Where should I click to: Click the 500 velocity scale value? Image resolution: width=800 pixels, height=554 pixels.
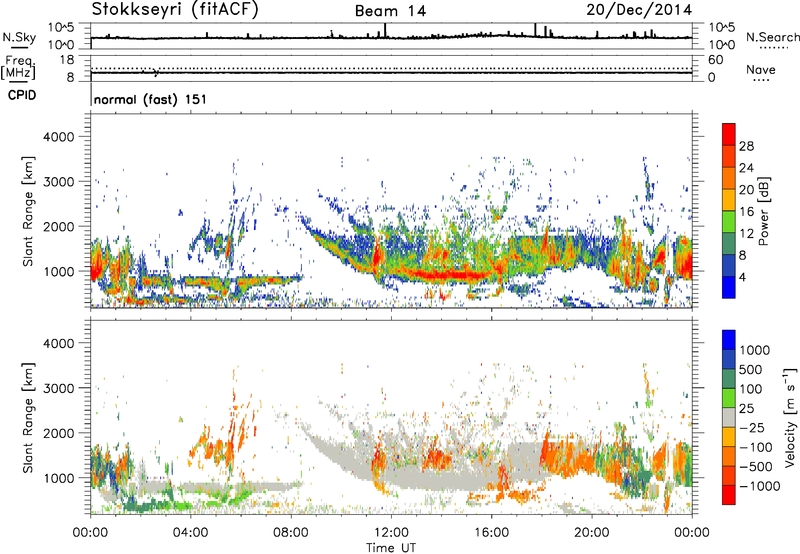point(751,370)
